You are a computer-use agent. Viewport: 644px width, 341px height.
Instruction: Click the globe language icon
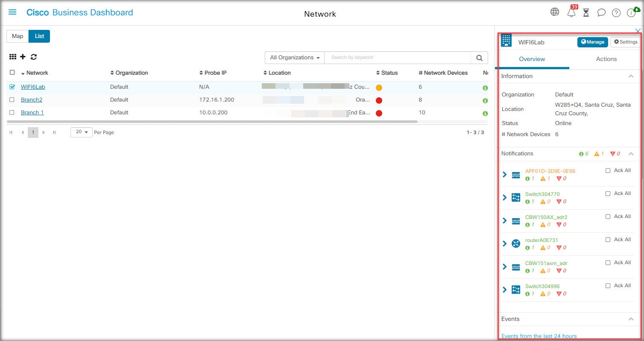point(555,12)
